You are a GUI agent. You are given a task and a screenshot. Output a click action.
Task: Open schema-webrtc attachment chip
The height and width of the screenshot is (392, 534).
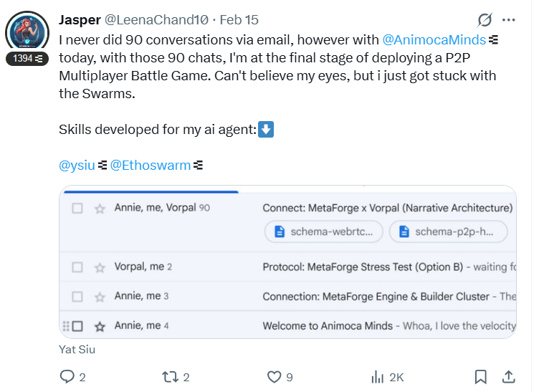tap(323, 231)
